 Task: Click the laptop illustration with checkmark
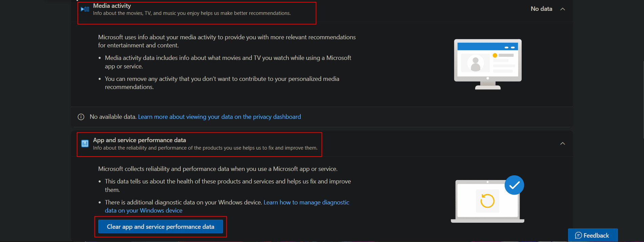tap(487, 199)
